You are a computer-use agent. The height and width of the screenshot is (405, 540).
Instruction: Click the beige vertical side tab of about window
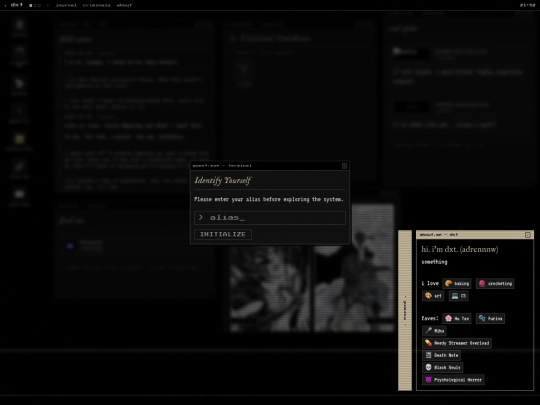coord(405,310)
